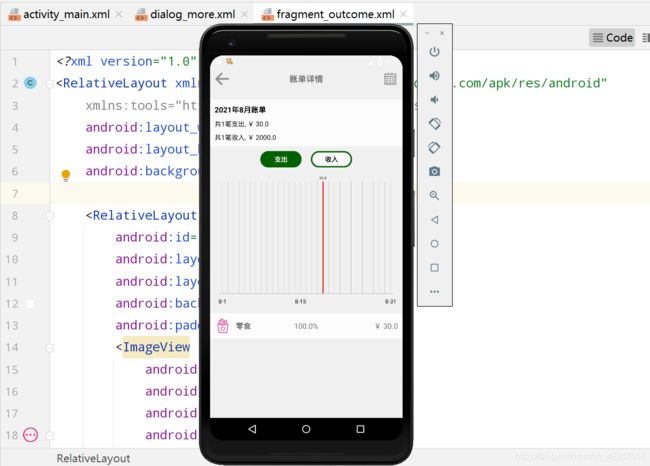Viewport: 650px width, 466px height.
Task: Select the 收入 income toggle button
Action: tap(331, 159)
